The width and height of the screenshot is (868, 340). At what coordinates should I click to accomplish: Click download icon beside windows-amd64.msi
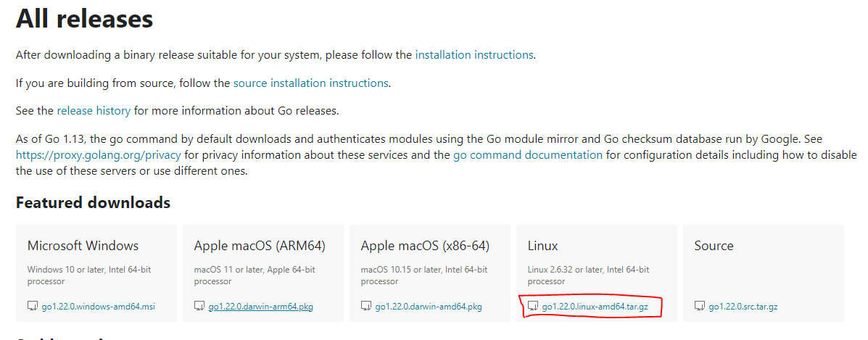(x=33, y=306)
